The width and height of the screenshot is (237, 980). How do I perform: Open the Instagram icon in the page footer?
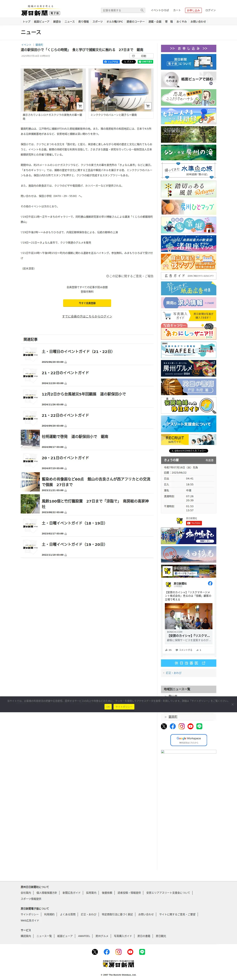118,952
